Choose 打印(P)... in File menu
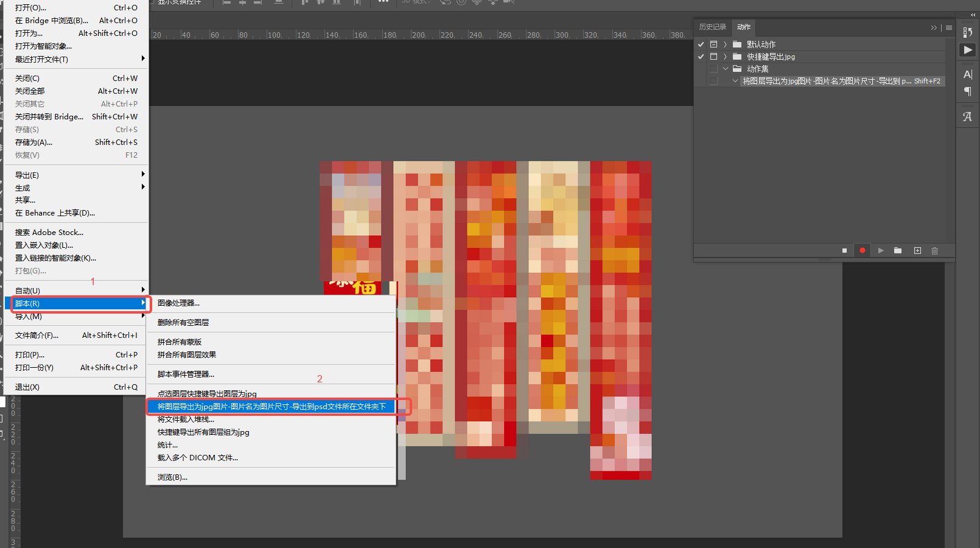980x548 pixels. click(x=77, y=354)
